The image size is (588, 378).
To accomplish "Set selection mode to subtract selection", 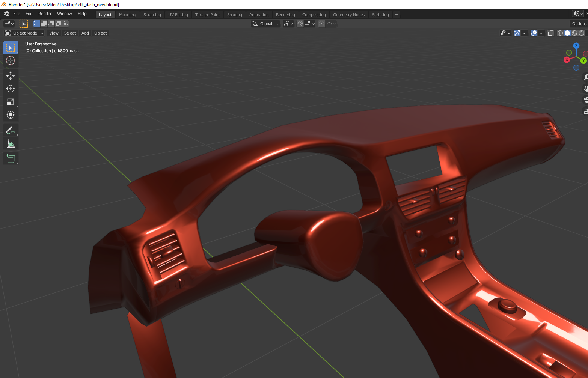I will pyautogui.click(x=51, y=24).
